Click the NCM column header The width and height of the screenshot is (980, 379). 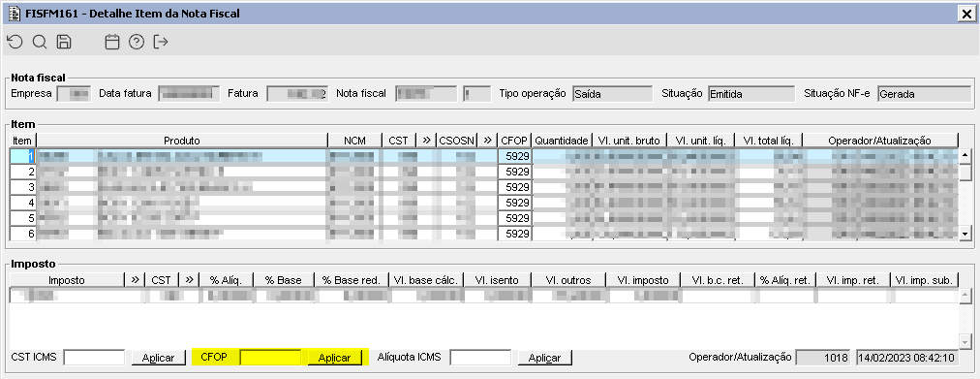click(x=354, y=141)
